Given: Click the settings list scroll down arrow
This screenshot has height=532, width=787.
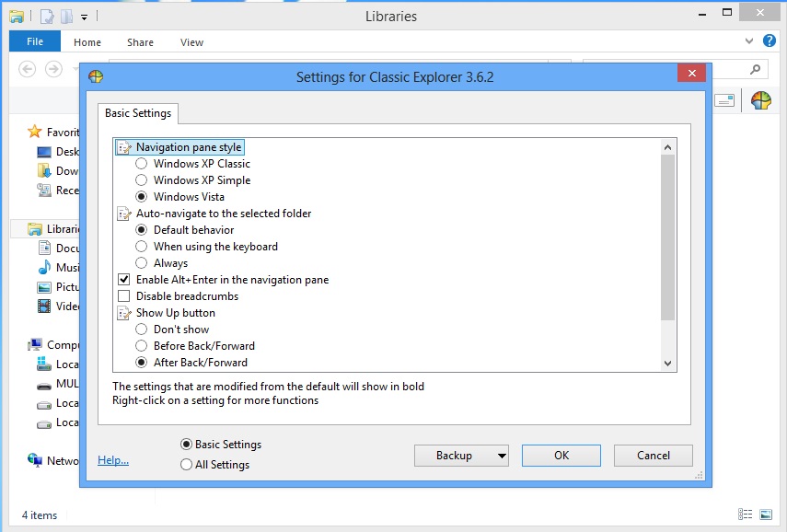Looking at the screenshot, I should 667,364.
